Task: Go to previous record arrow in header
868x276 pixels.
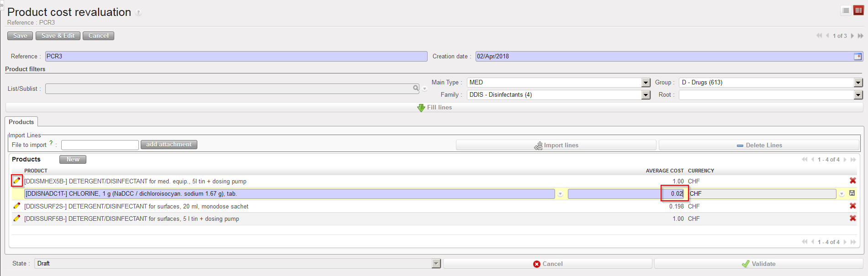Action: coord(827,36)
